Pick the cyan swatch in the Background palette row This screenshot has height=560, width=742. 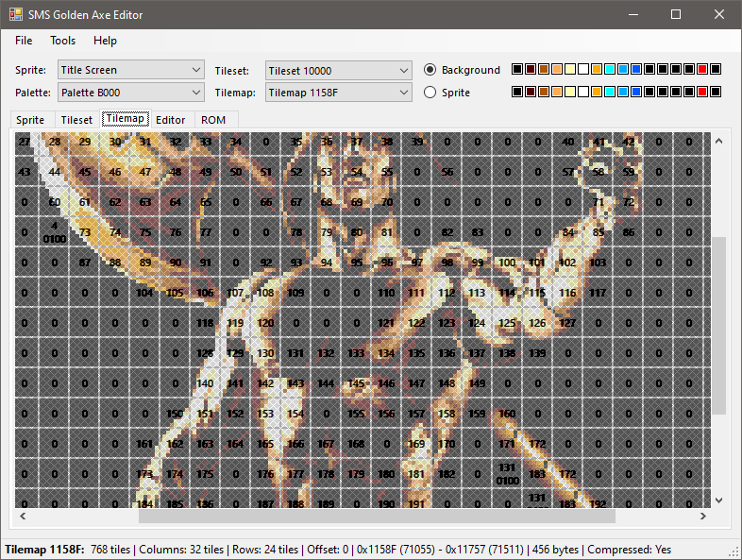[x=610, y=70]
